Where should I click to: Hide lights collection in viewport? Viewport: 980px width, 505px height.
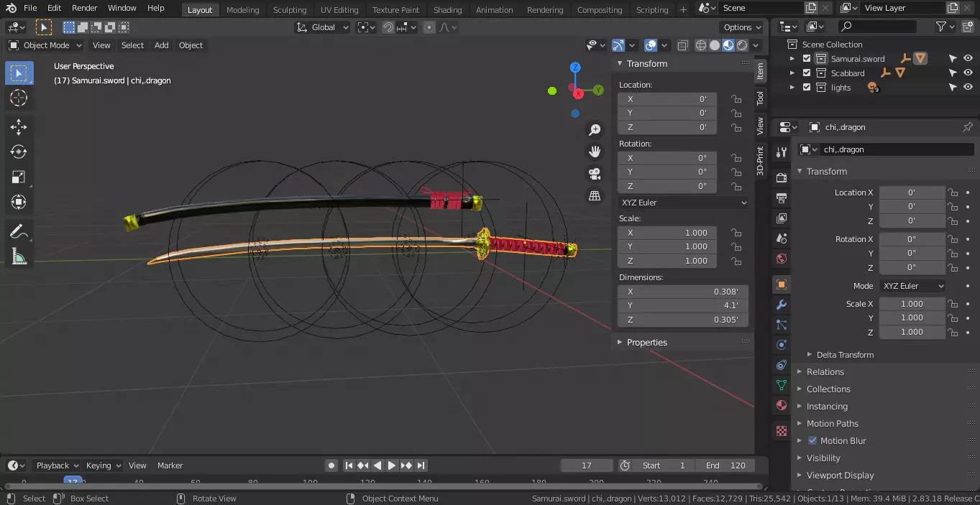(x=968, y=87)
